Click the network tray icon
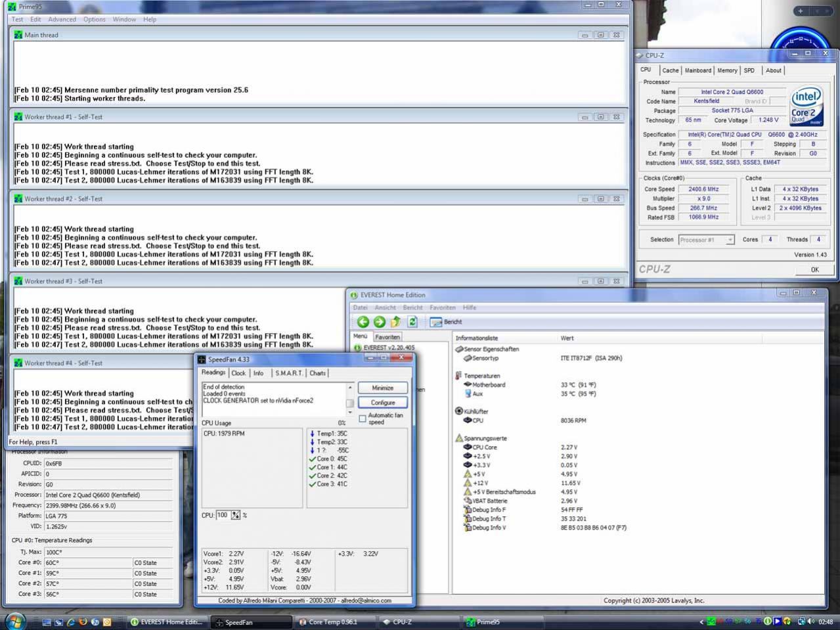840x630 pixels. (x=801, y=621)
